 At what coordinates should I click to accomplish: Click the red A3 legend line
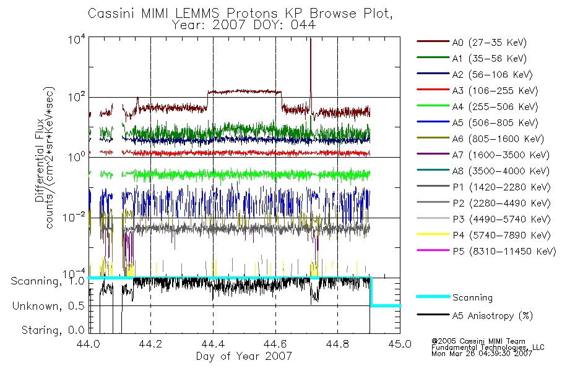tap(433, 90)
